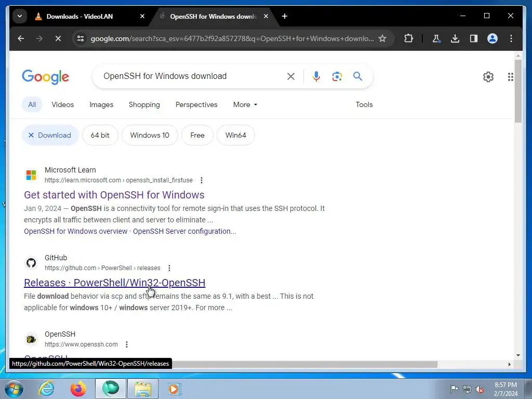
Task: Remove the Download filter chip
Action: pyautogui.click(x=50, y=135)
